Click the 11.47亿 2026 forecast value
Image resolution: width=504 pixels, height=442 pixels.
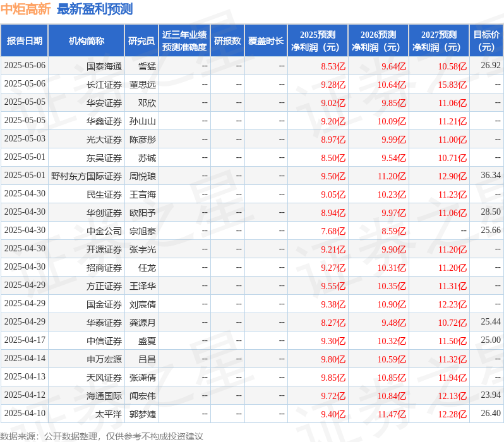pyautogui.click(x=392, y=415)
